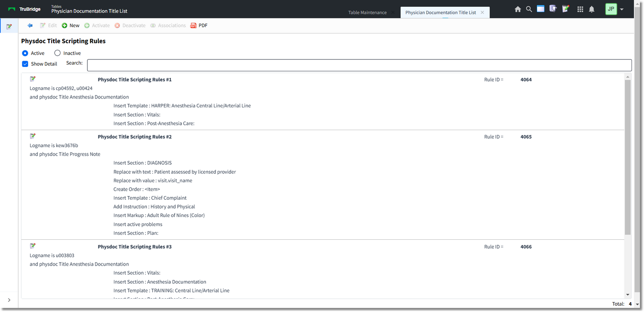Focus the Search input field
This screenshot has height=312, width=644.
click(359, 65)
